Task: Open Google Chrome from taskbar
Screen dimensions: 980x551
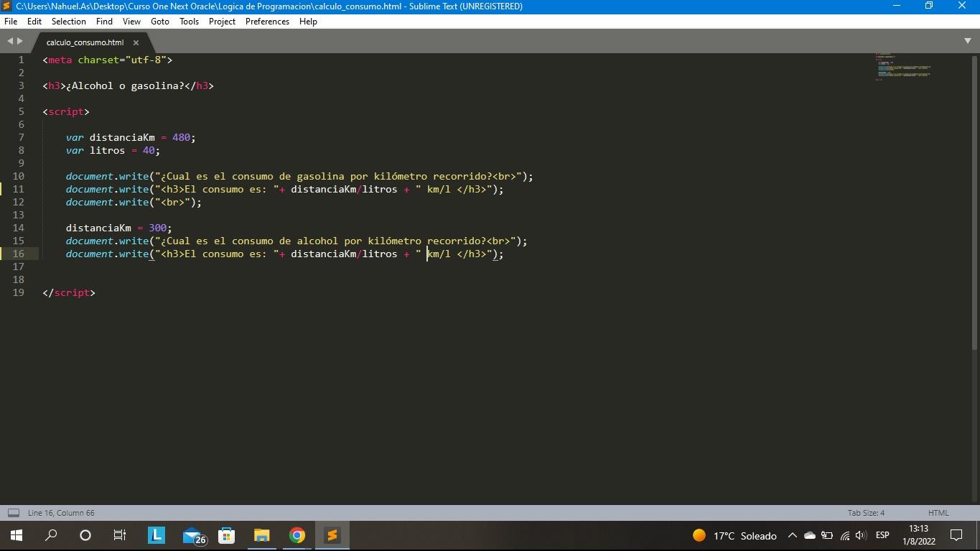Action: pyautogui.click(x=297, y=535)
